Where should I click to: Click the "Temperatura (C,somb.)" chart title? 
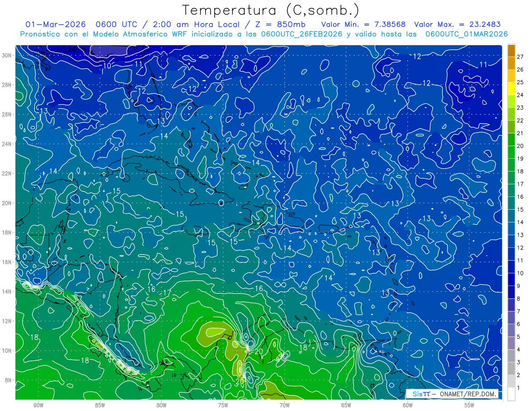(270, 10)
